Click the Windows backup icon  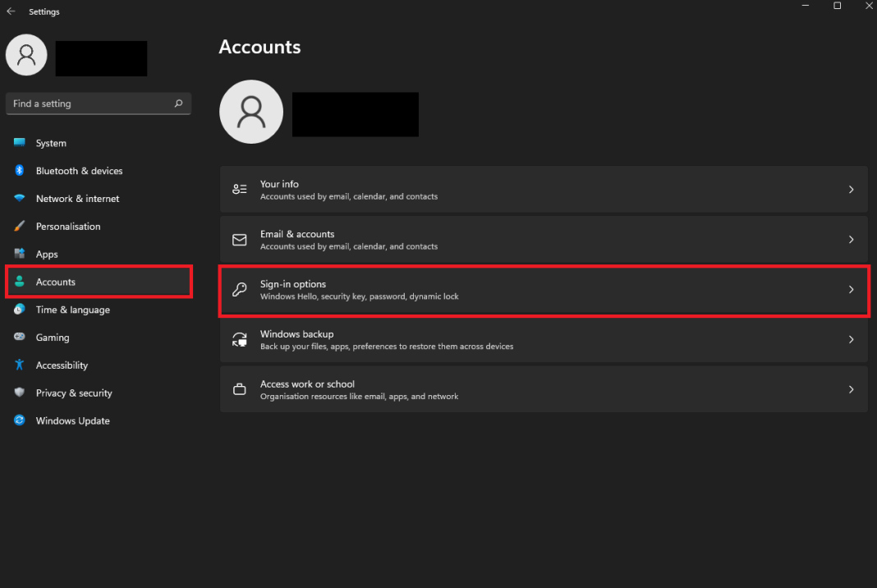[239, 339]
